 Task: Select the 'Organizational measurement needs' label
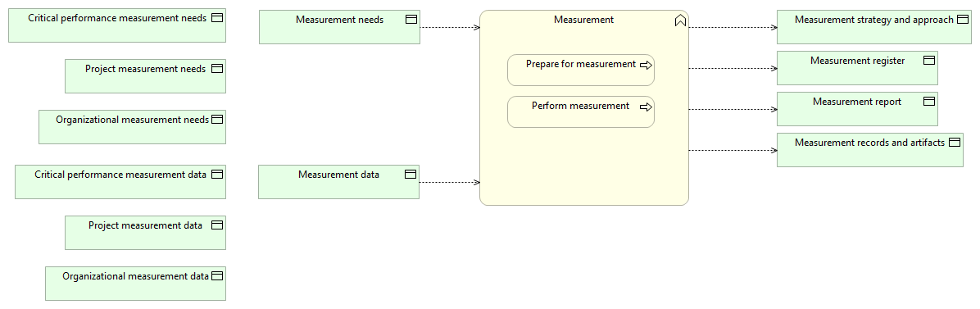(132, 120)
